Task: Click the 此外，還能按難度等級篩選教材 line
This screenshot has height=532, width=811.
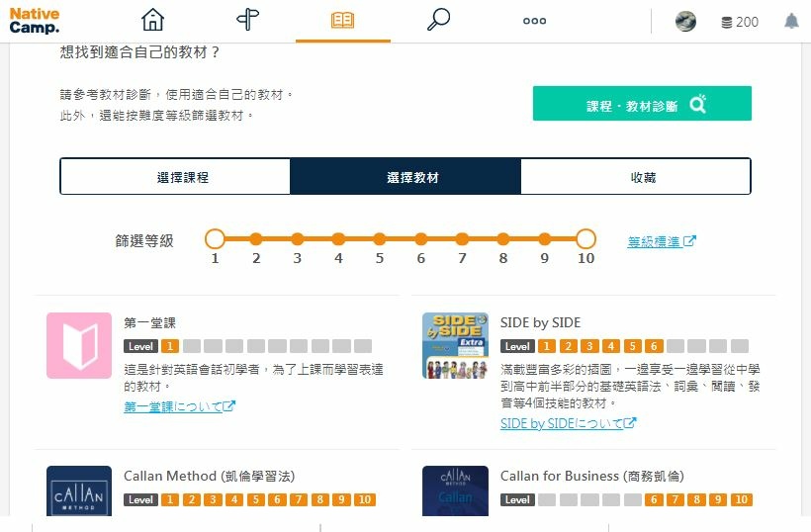Action: tap(156, 116)
